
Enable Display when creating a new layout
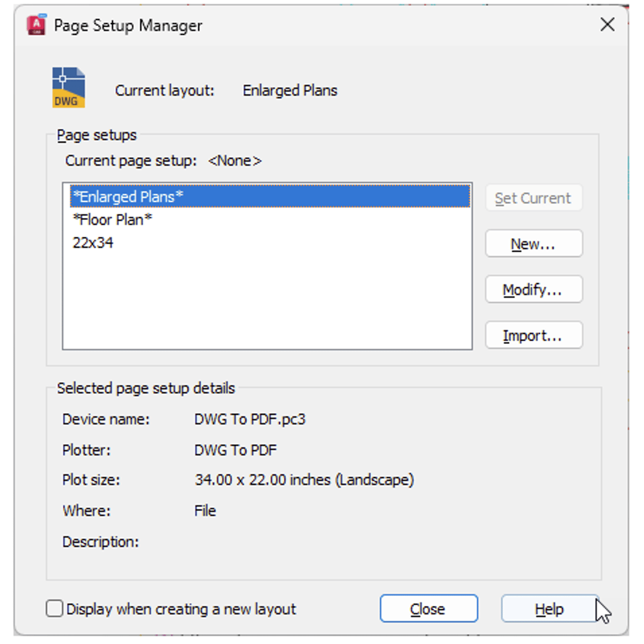[x=55, y=609]
